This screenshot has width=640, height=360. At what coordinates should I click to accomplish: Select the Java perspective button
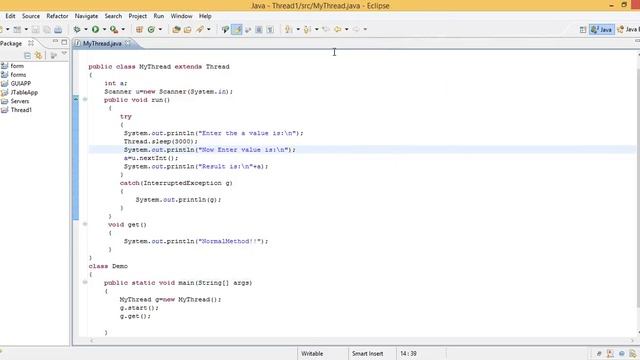coord(602,29)
